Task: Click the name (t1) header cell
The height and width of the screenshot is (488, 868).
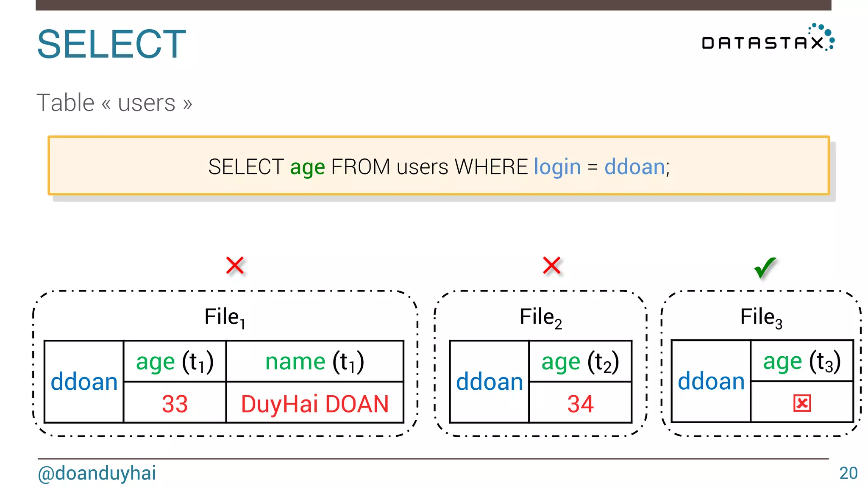Action: click(315, 361)
